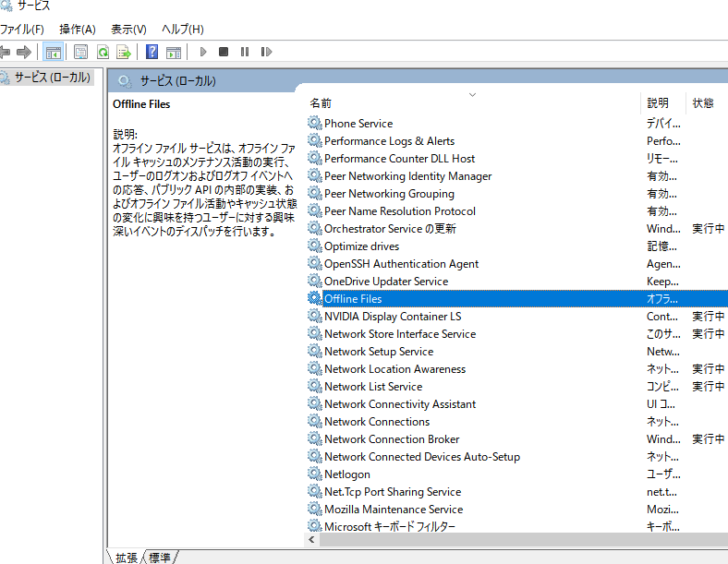This screenshot has height=564, width=728.
Task: Click the Export List toolbar icon
Action: (123, 52)
